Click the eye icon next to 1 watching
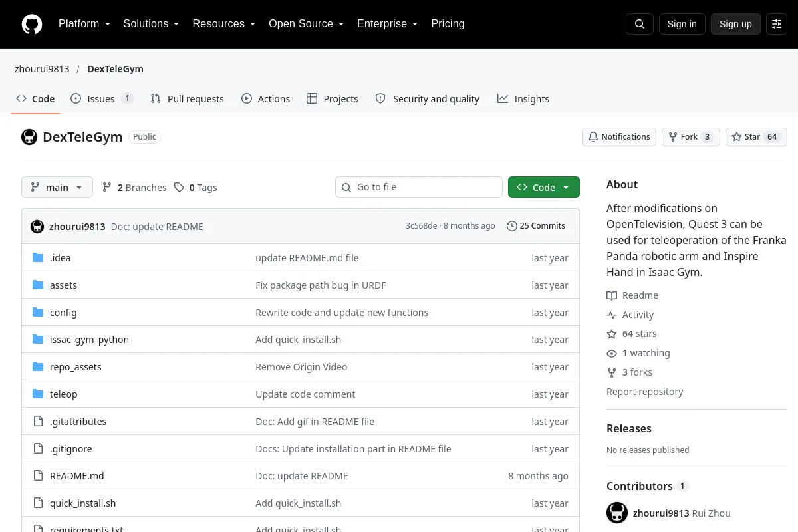The image size is (798, 532). tap(612, 353)
